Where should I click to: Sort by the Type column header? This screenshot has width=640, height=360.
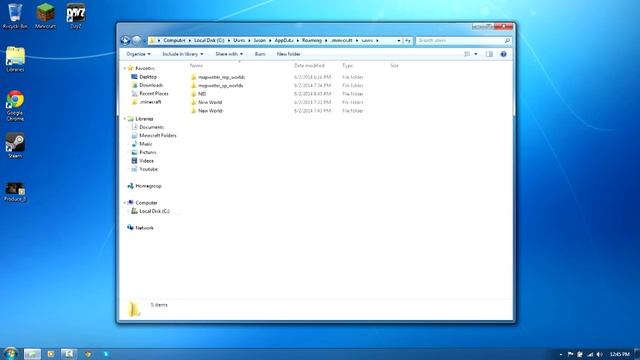click(347, 65)
